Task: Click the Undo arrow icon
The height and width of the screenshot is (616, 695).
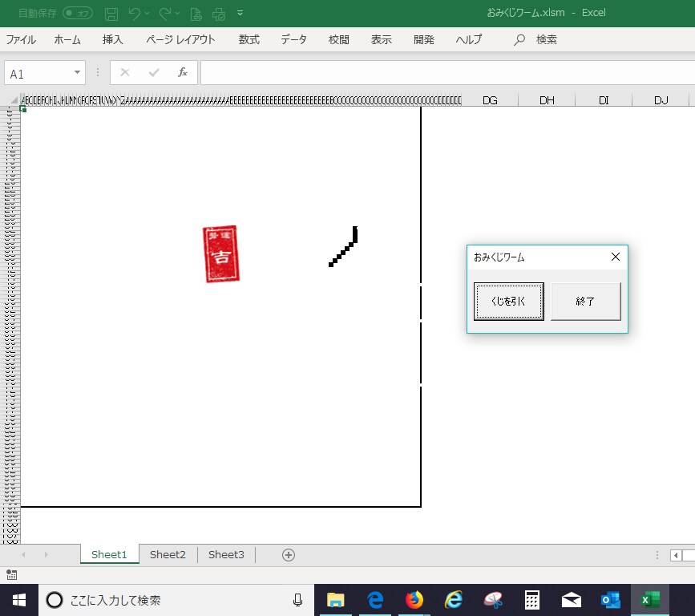Action: tap(135, 14)
